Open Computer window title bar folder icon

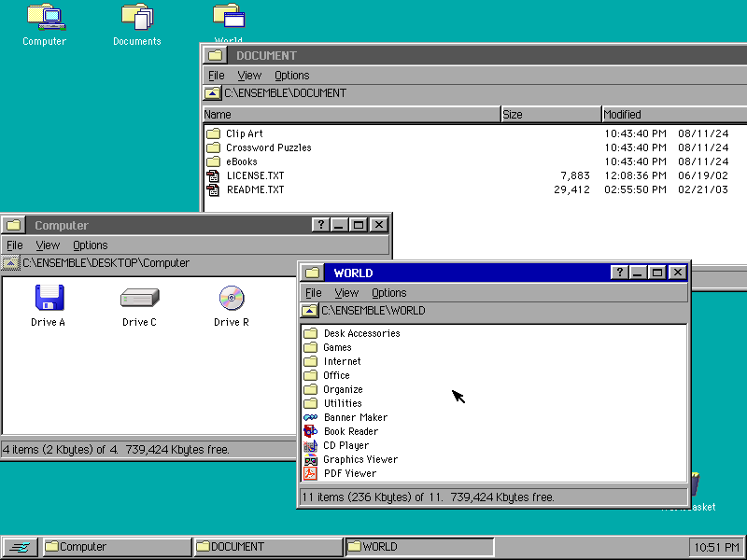tap(13, 225)
